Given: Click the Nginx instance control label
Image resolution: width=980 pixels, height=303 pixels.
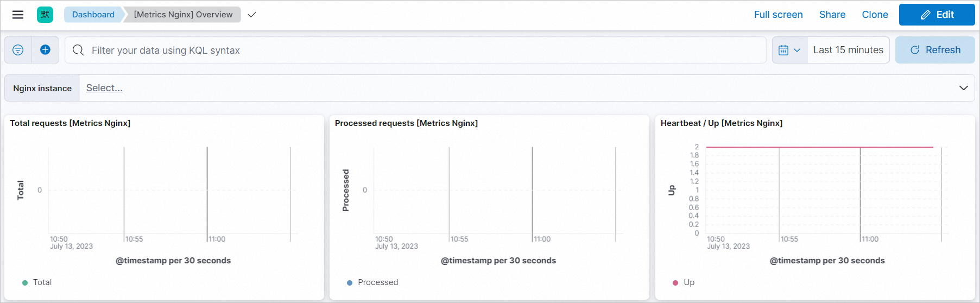Looking at the screenshot, I should point(42,88).
